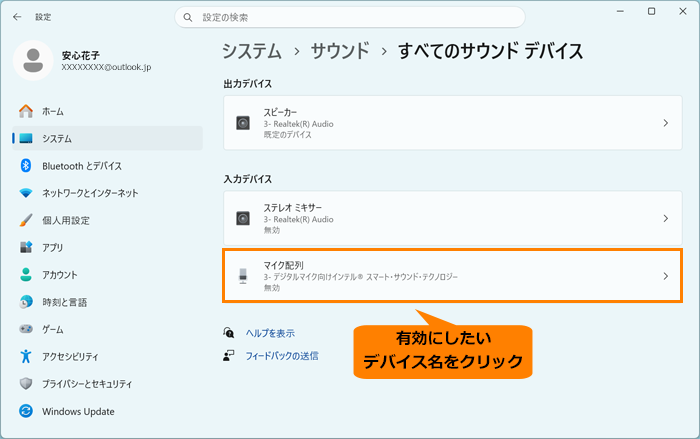Expand the ステレオ ミキサー row chevron
The image size is (700, 439).
[x=666, y=218]
